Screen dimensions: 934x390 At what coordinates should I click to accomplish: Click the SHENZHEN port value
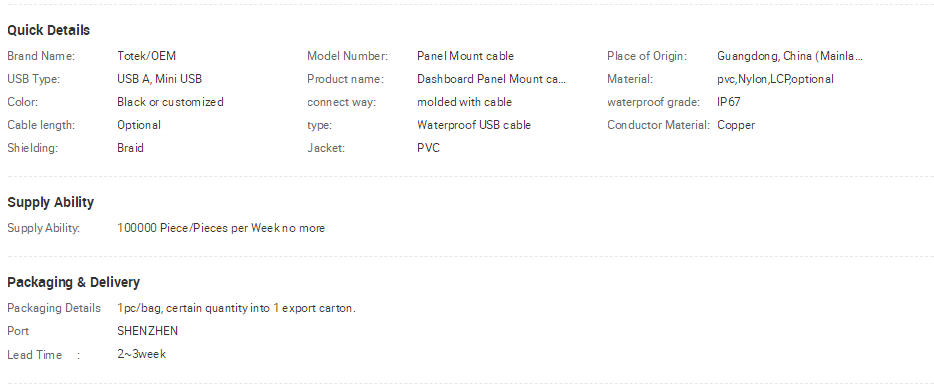148,331
